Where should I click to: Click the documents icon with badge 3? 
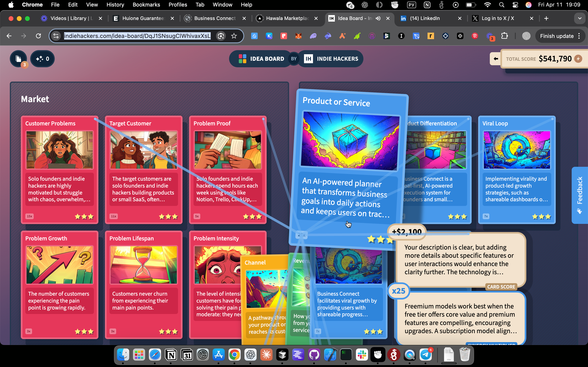18,59
